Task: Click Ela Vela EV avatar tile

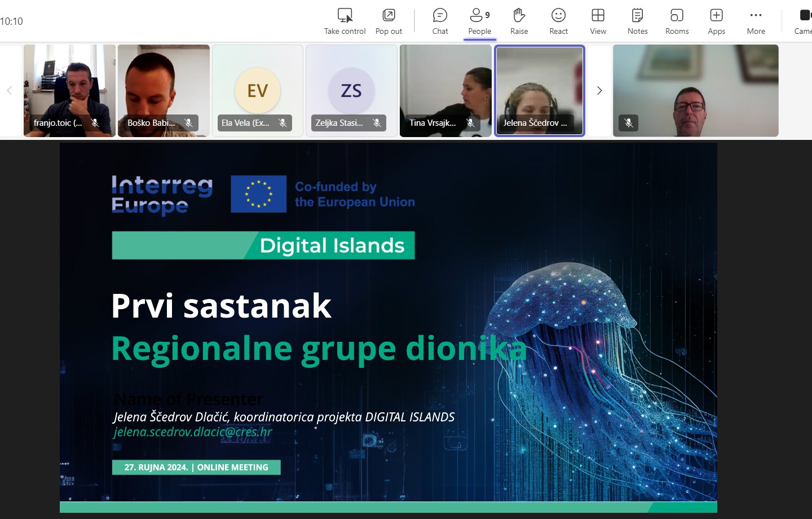Action: [258, 90]
